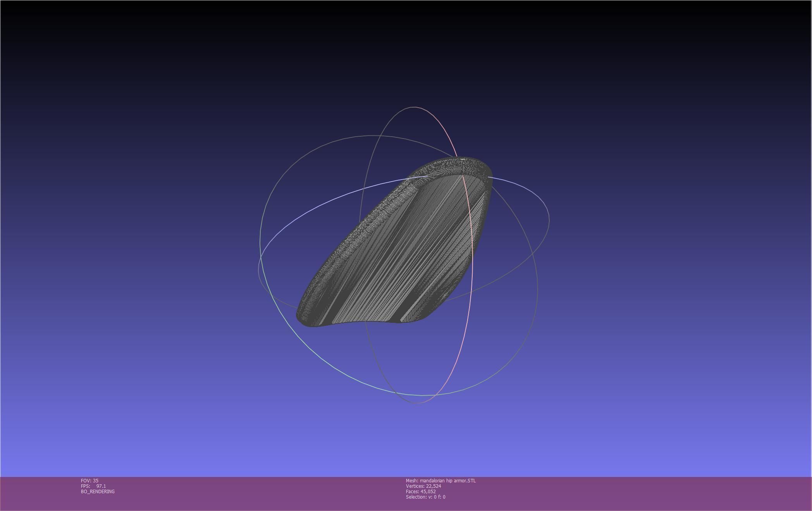Screen dimensions: 812x511
Task: Click the Faces: 45,052 info line
Action: (421, 491)
